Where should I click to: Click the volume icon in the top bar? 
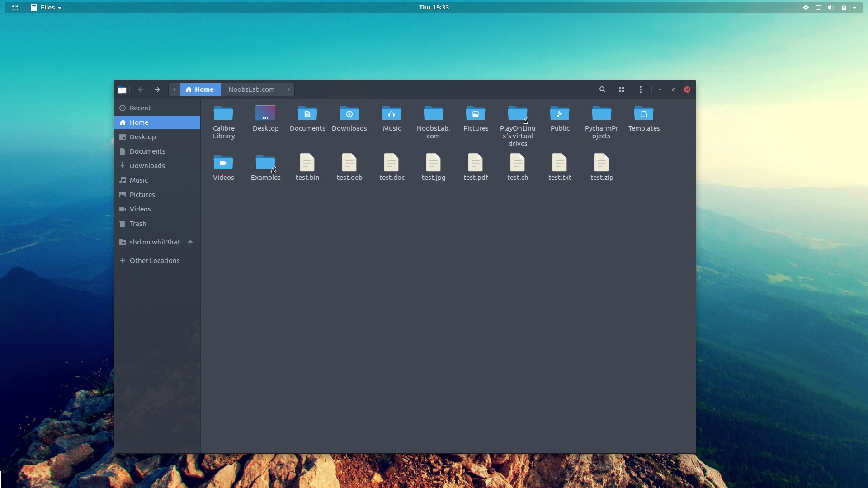click(x=831, y=7)
